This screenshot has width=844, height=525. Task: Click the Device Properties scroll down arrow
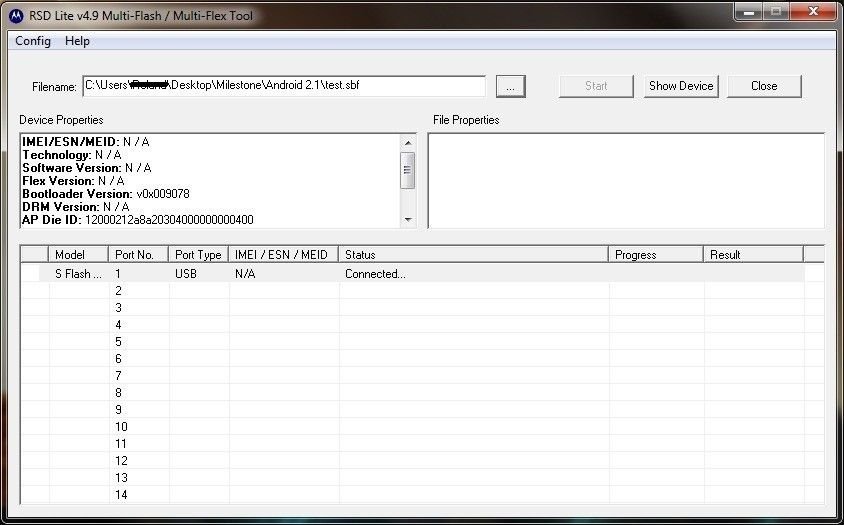click(407, 220)
